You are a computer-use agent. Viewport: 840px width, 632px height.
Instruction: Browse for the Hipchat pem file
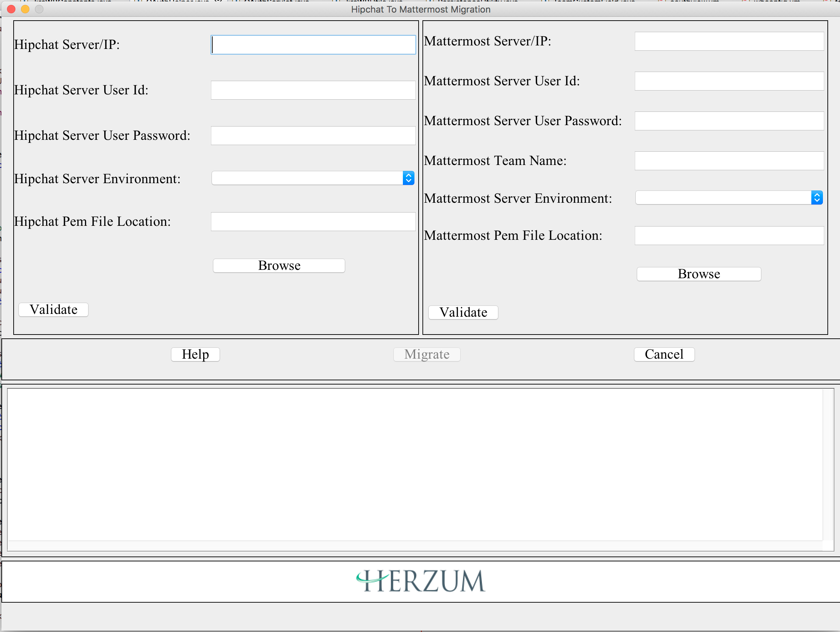coord(279,266)
